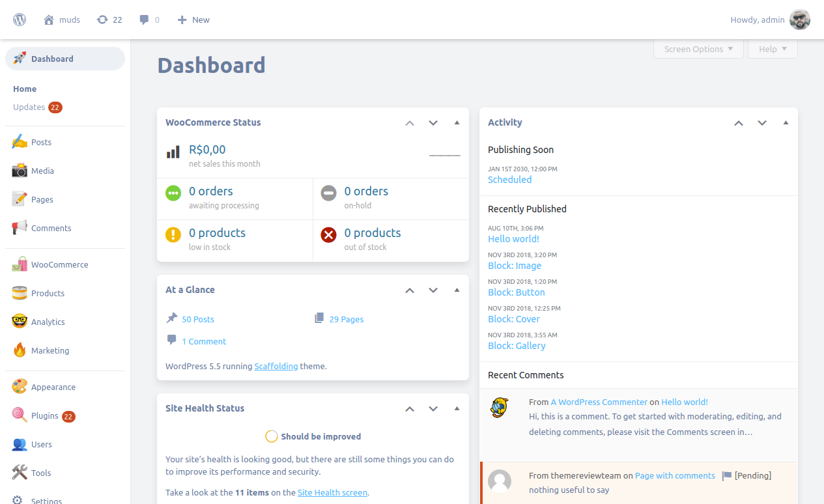
Task: Click the rocket Dashboard icon
Action: pos(20,59)
